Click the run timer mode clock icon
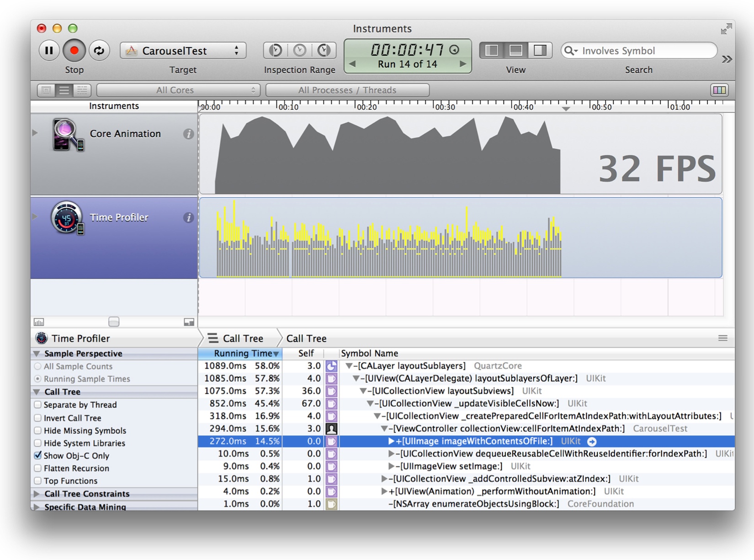754x560 pixels. [x=454, y=49]
